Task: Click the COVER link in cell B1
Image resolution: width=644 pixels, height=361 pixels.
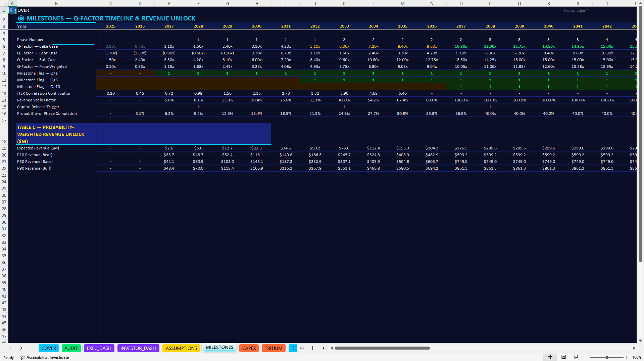Action: [x=22, y=10]
